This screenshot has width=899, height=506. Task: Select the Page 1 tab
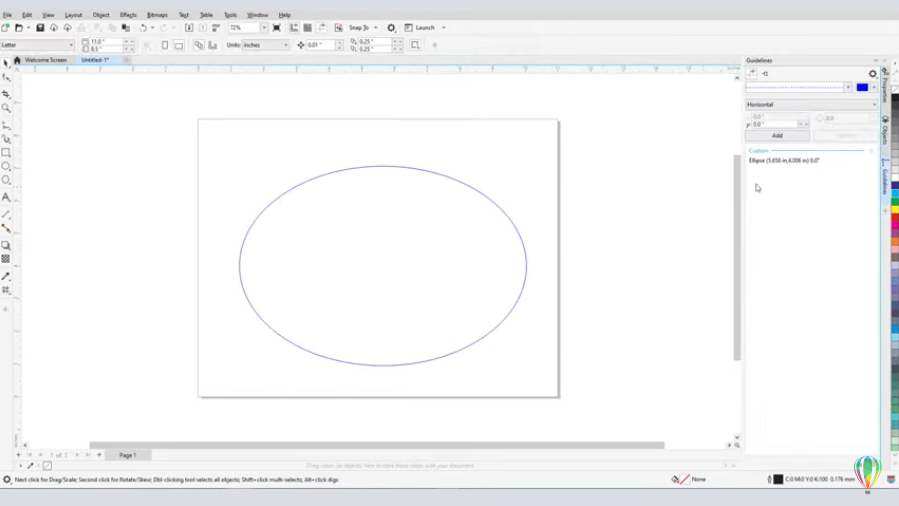point(128,455)
